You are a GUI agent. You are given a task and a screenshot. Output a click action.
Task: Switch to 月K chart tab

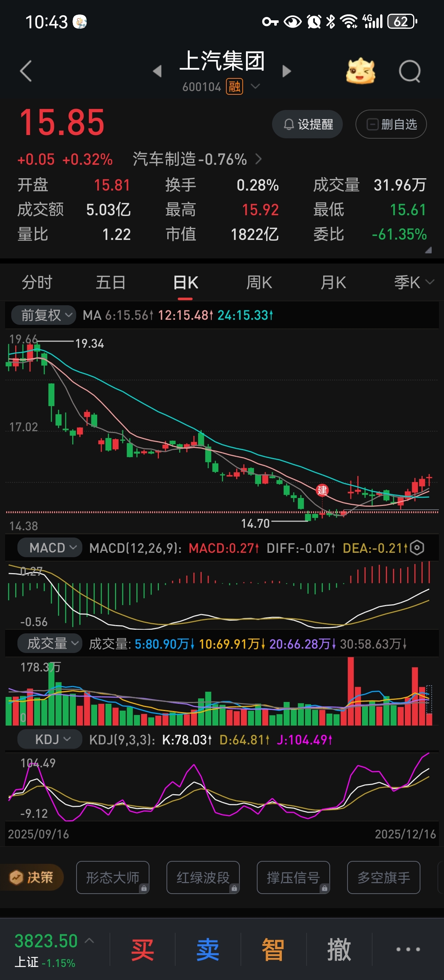[x=333, y=282]
